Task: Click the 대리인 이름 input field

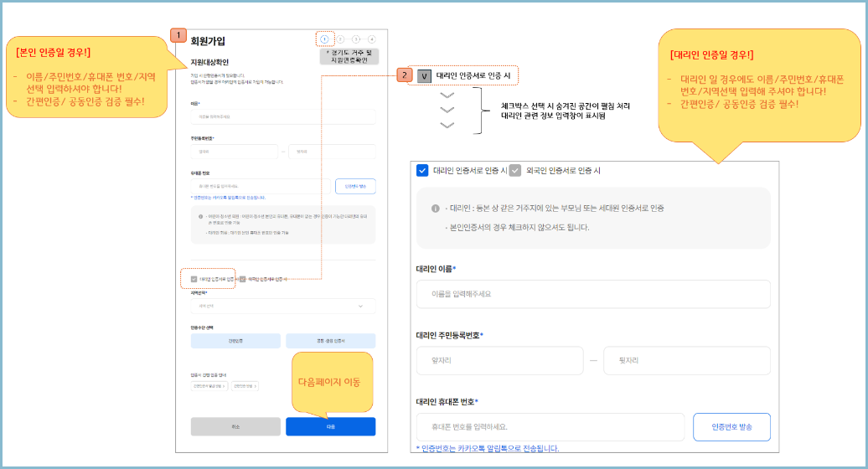Action: point(593,294)
